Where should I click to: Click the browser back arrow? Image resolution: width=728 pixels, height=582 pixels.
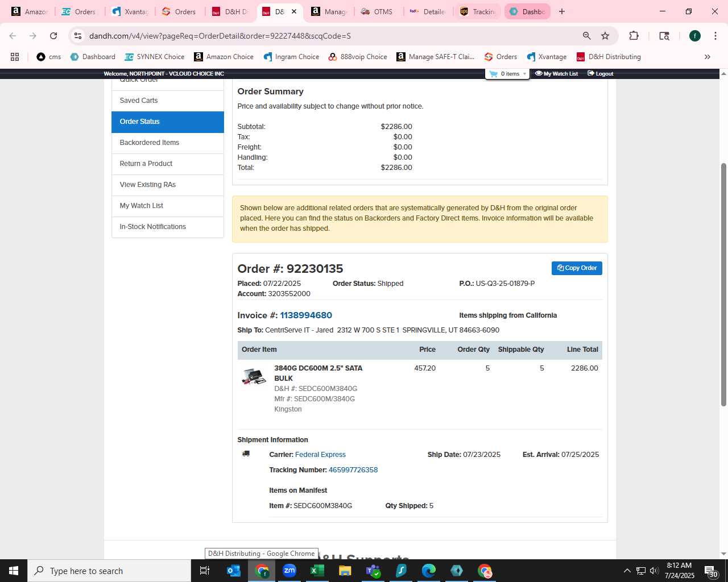(13, 36)
